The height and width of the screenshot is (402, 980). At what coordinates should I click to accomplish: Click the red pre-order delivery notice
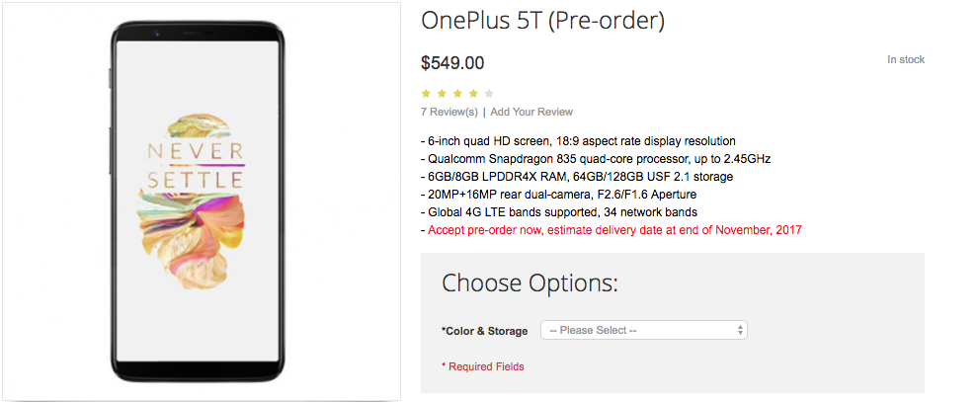611,230
